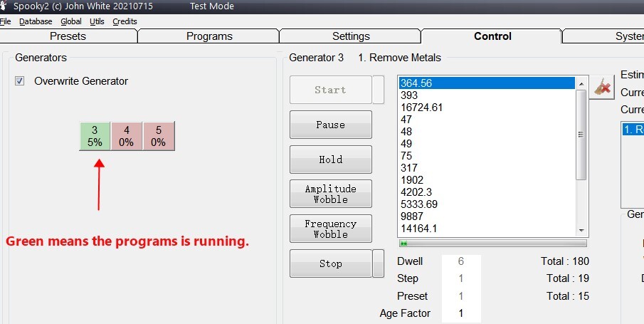This screenshot has width=644, height=324.
Task: Switch to the Presets tab
Action: pyautogui.click(x=68, y=36)
